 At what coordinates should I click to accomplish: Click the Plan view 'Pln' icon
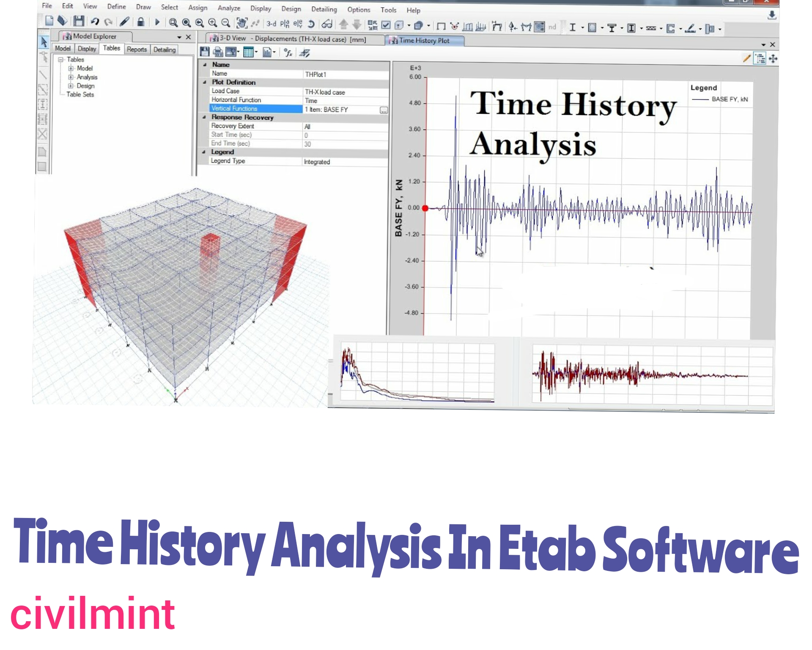(x=285, y=24)
